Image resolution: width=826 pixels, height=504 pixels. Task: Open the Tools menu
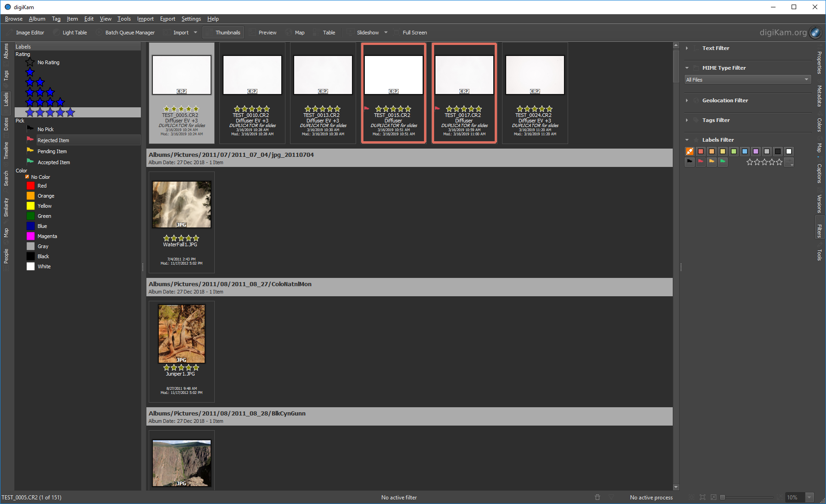click(x=124, y=19)
